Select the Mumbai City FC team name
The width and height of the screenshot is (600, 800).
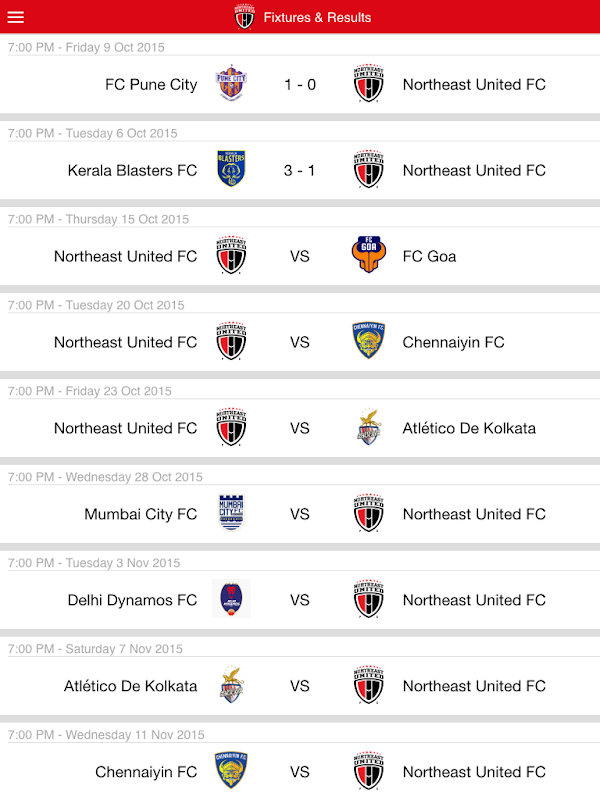(x=141, y=515)
